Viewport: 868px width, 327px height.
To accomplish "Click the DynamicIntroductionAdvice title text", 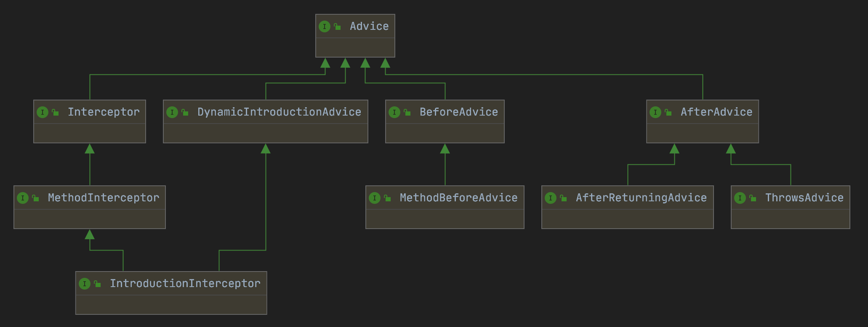I will [279, 112].
